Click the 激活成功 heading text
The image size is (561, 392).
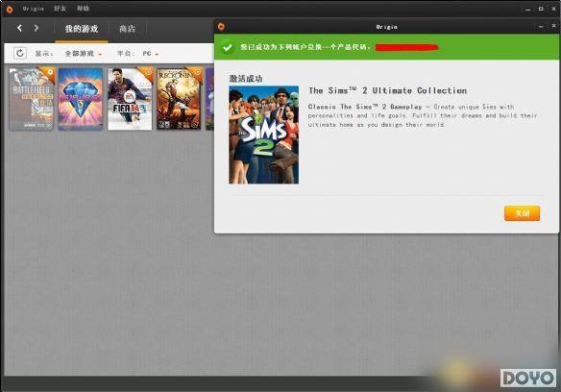(246, 79)
